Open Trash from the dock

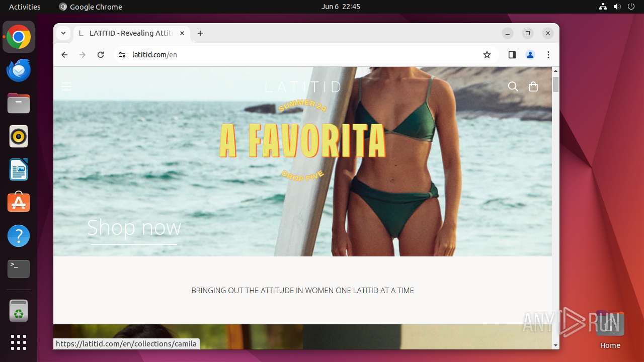[x=19, y=311]
